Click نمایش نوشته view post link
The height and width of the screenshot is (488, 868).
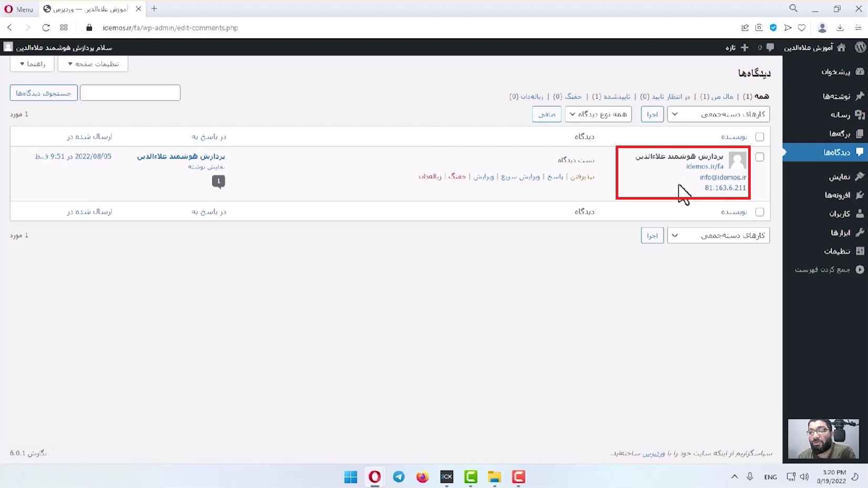(x=207, y=167)
